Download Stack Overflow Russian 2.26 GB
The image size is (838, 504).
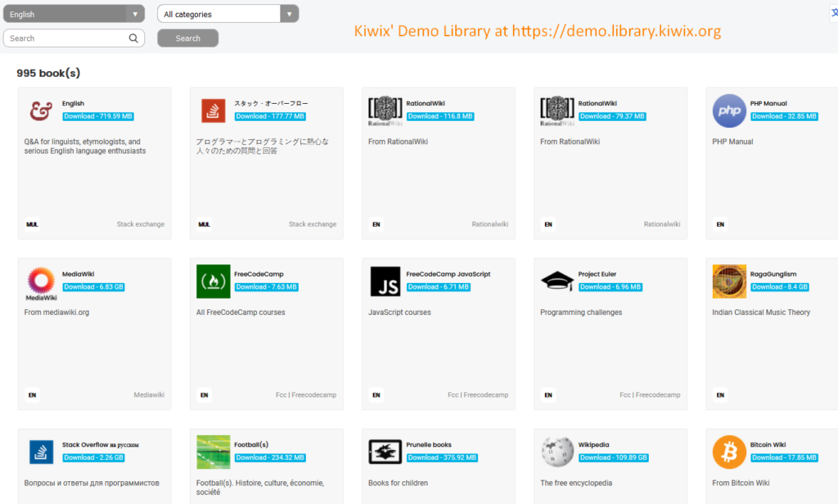[x=93, y=457]
